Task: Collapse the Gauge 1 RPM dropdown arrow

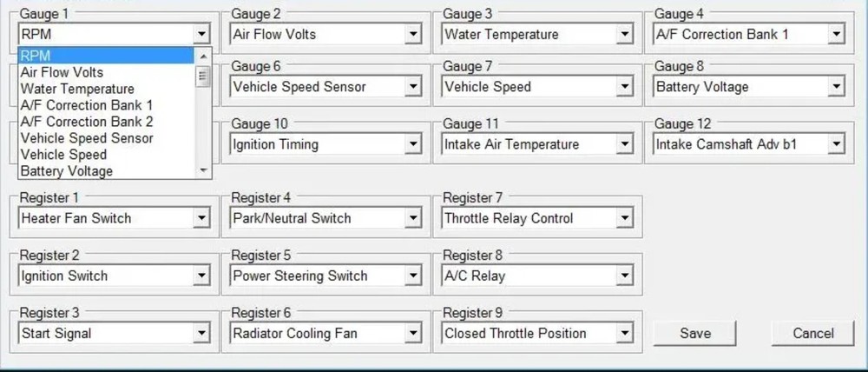Action: pos(201,35)
